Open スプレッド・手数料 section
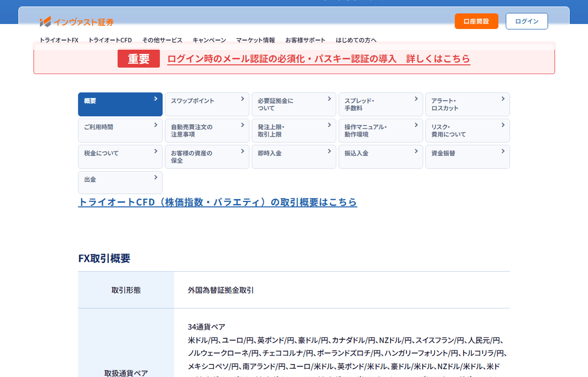This screenshot has height=377, width=588. coord(381,104)
